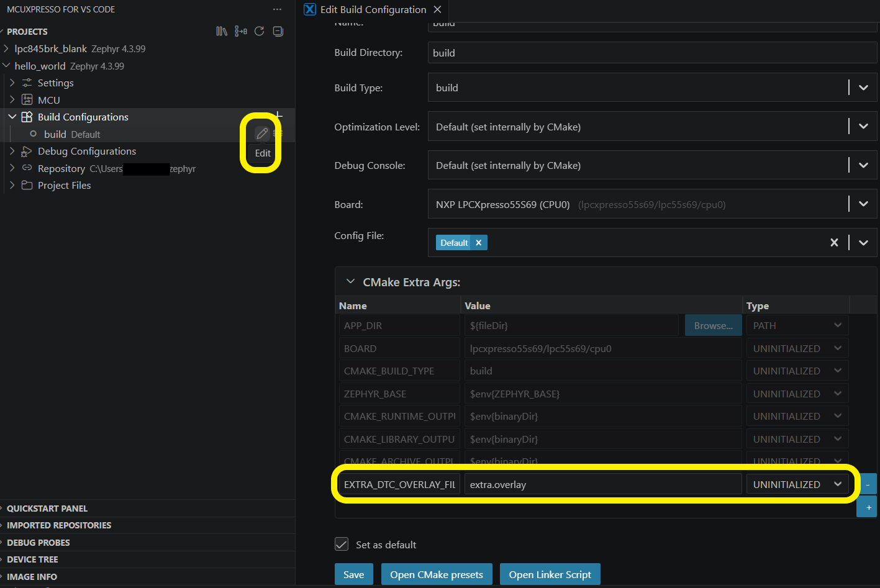Collapse the Build Configurations node chevron

point(12,117)
